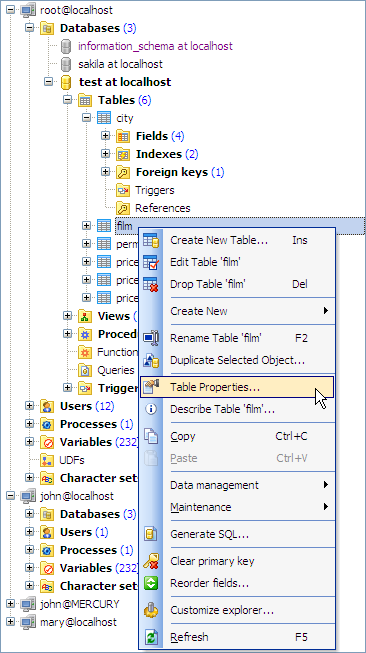
Task: Expand the Users (12) node
Action: tap(29, 406)
